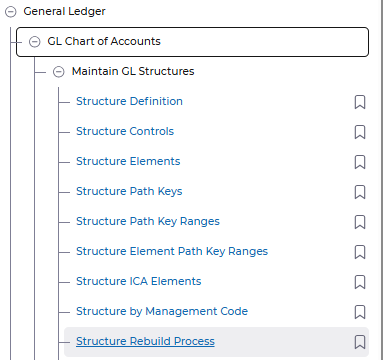The width and height of the screenshot is (383, 360).
Task: Open the Structure Rebuild Process link
Action: [x=145, y=341]
